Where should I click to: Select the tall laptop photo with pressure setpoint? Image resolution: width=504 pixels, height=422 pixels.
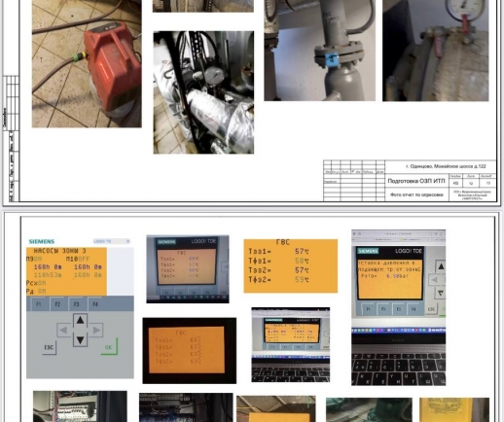click(x=399, y=307)
